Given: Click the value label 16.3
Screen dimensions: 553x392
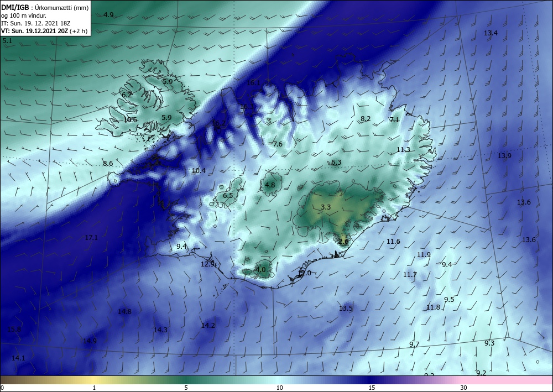Looking at the screenshot, I should click(x=247, y=107).
